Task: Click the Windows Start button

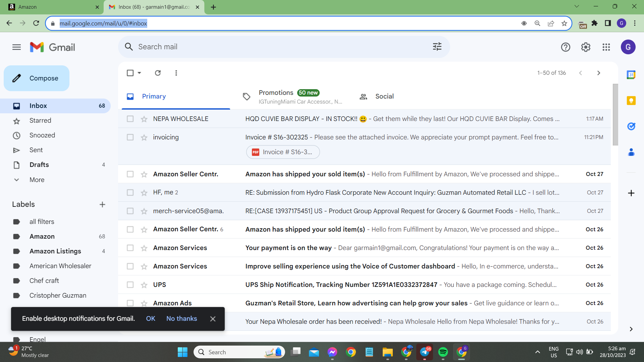Action: click(182, 352)
